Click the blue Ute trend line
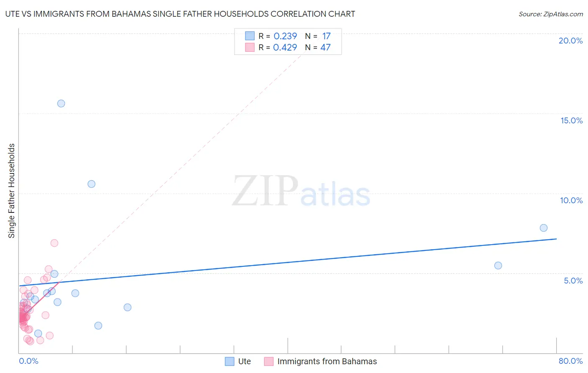588x373 pixels. pyautogui.click(x=288, y=262)
